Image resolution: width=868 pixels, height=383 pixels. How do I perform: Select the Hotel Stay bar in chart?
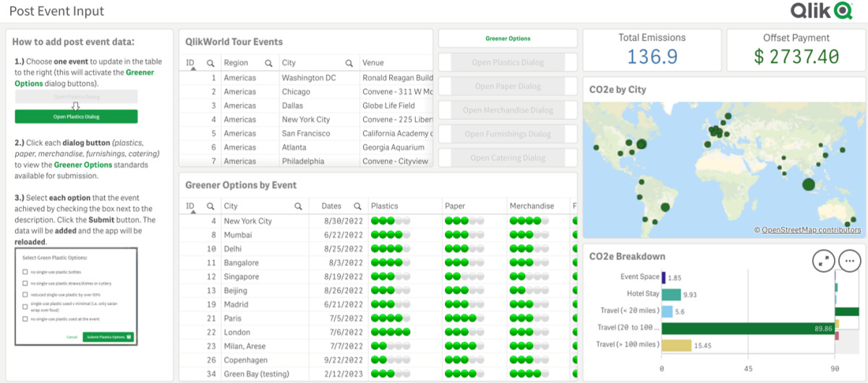click(671, 295)
